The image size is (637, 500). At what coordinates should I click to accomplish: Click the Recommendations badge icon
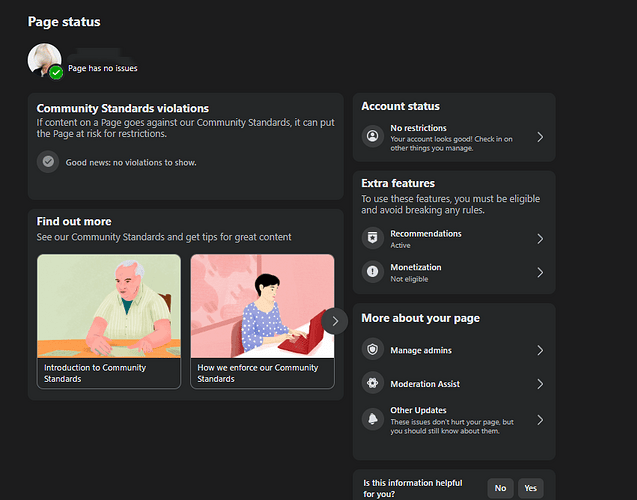[372, 238]
